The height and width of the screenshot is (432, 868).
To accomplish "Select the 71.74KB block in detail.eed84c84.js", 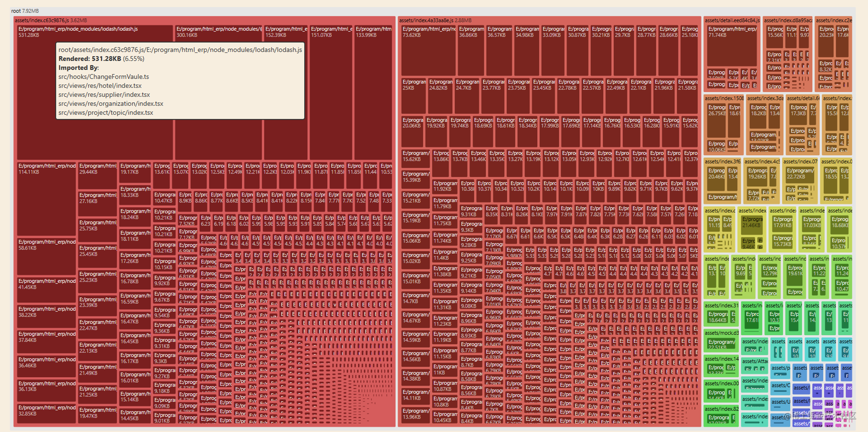I will (x=732, y=46).
